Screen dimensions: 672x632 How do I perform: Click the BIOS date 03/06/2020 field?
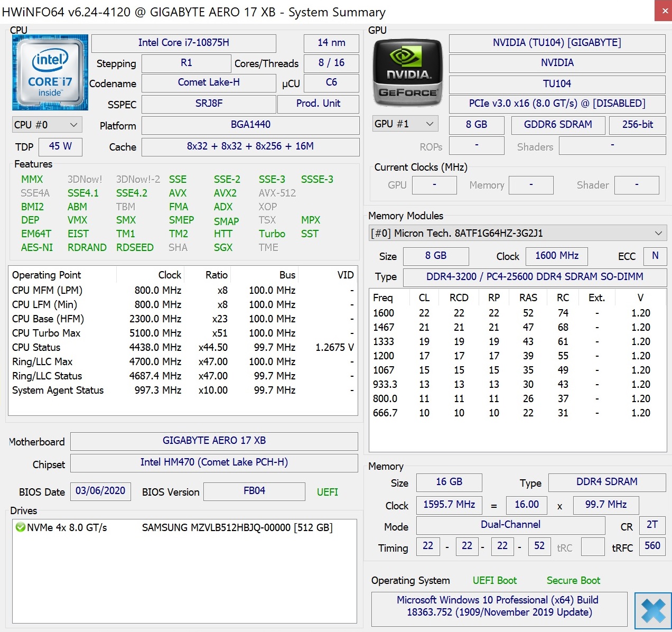(100, 491)
